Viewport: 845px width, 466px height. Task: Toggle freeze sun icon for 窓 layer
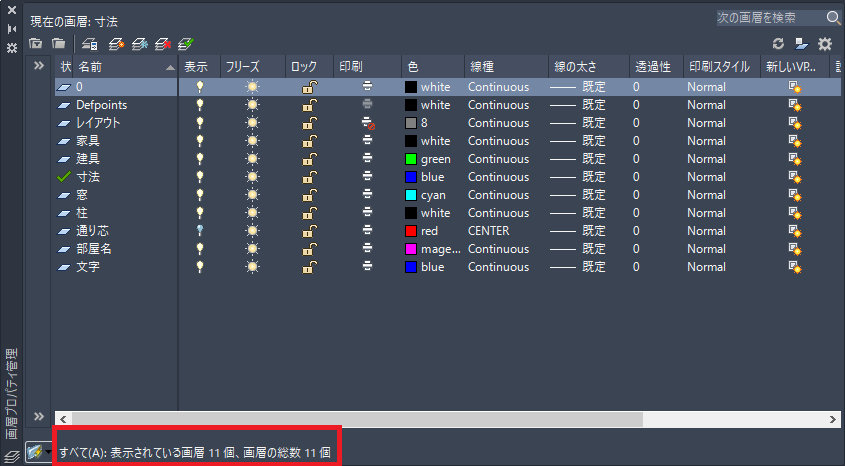pos(252,194)
